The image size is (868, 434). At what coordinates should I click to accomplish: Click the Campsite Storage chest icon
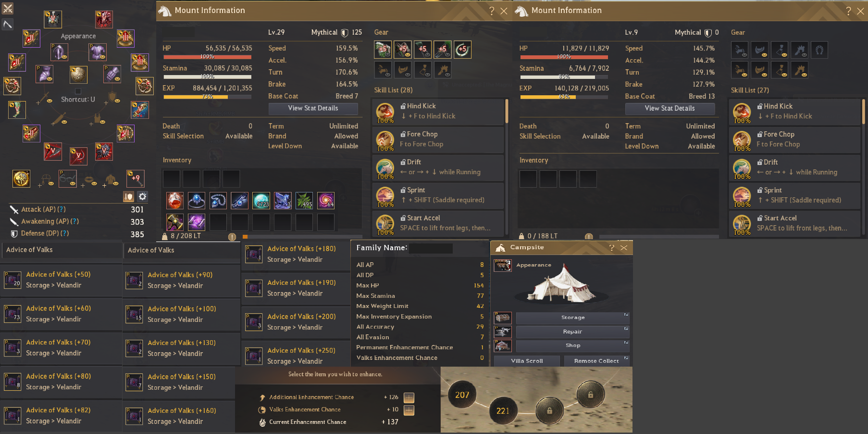pyautogui.click(x=503, y=318)
